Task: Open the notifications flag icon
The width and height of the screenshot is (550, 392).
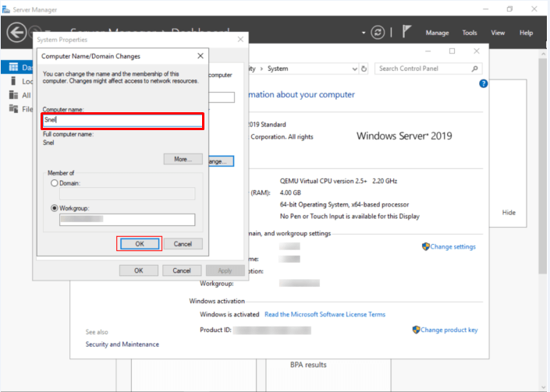Action: pos(406,31)
